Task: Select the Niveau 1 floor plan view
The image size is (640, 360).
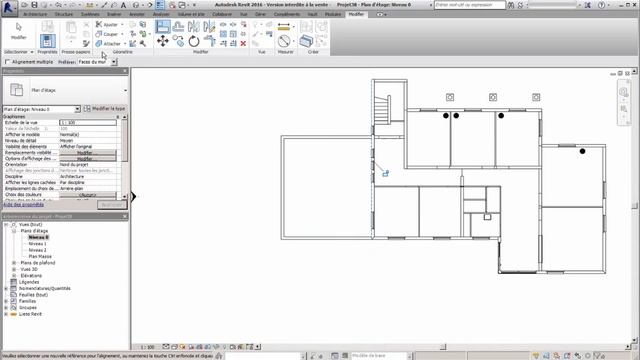Action: (x=37, y=244)
